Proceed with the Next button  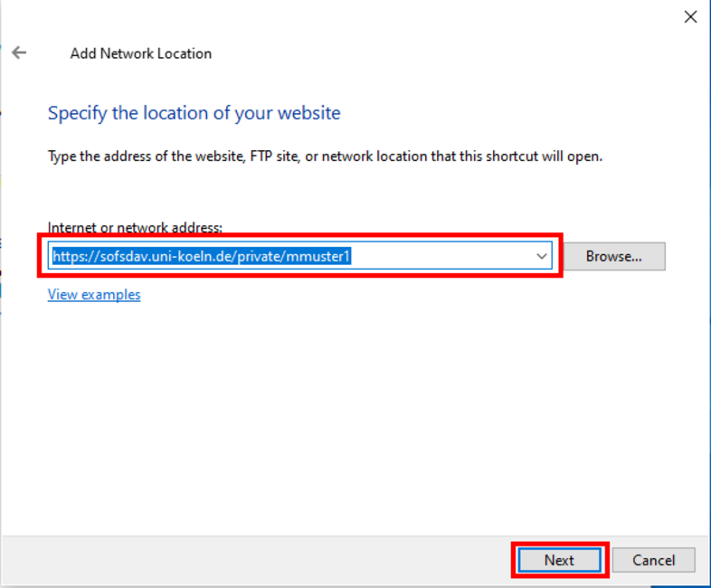[x=560, y=560]
